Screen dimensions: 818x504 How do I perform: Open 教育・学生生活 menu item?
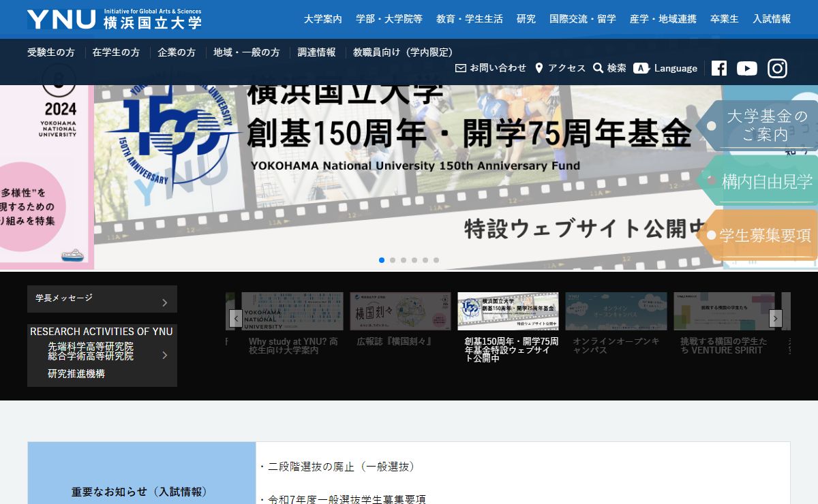pyautogui.click(x=470, y=19)
